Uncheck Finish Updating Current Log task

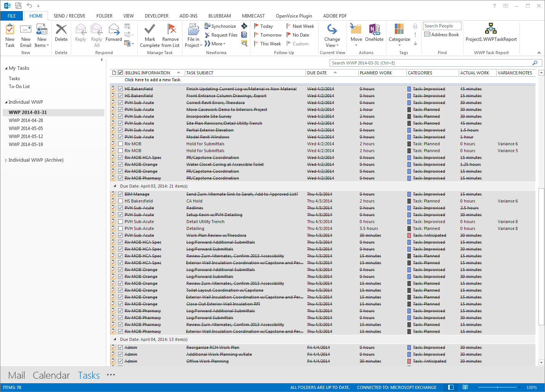(x=120, y=89)
